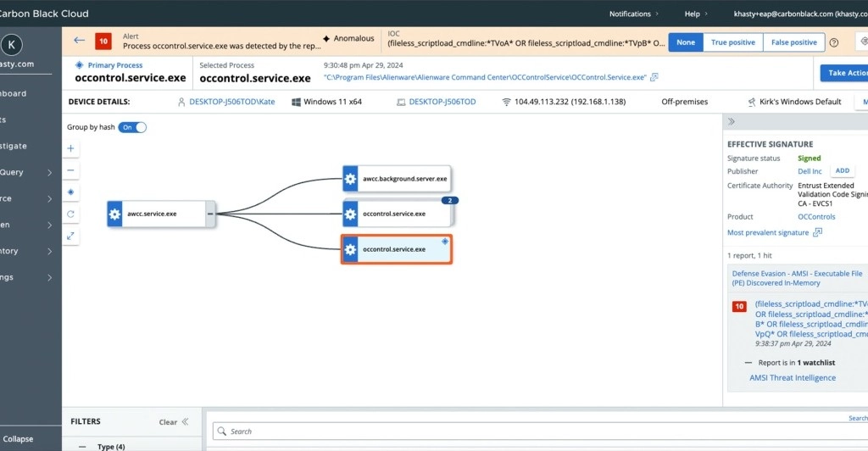This screenshot has width=868, height=451.
Task: Toggle the Group by hash switch
Action: click(132, 127)
